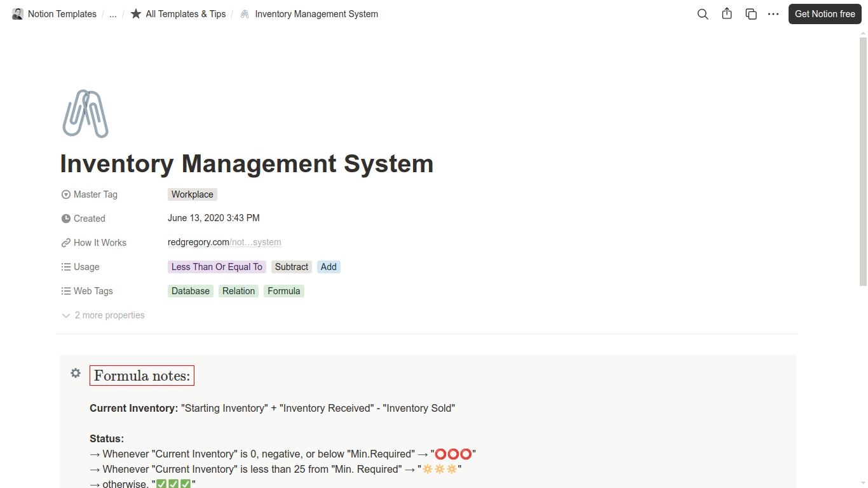This screenshot has height=488, width=868.
Task: Click the Created property label
Action: click(x=90, y=219)
